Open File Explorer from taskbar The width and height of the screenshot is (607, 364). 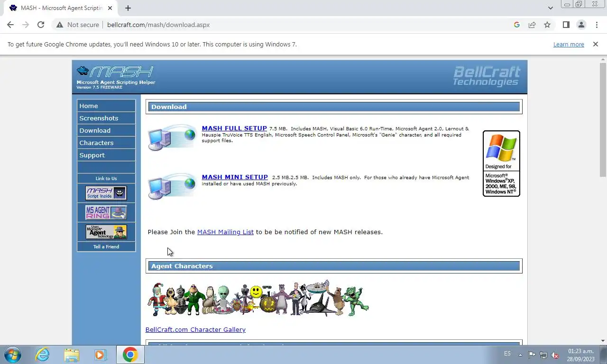click(72, 355)
